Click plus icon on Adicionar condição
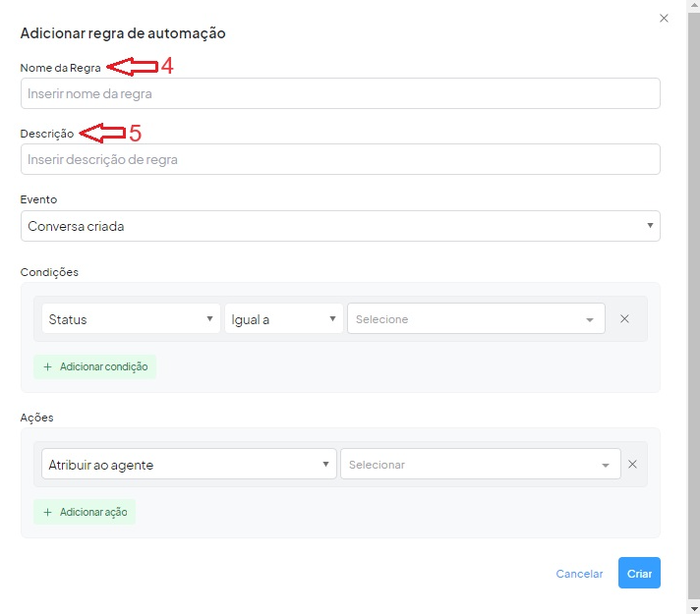Image resolution: width=700 pixels, height=614 pixels. pos(47,366)
